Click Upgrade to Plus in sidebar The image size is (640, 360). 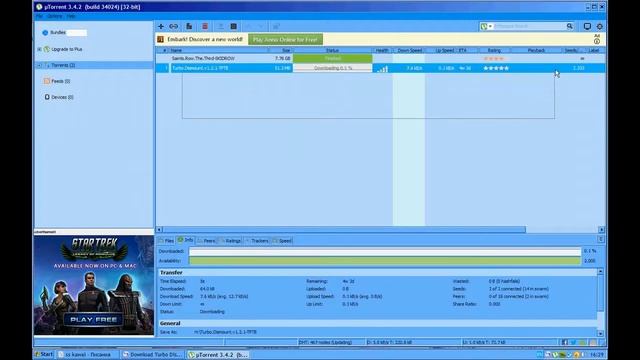(67, 49)
